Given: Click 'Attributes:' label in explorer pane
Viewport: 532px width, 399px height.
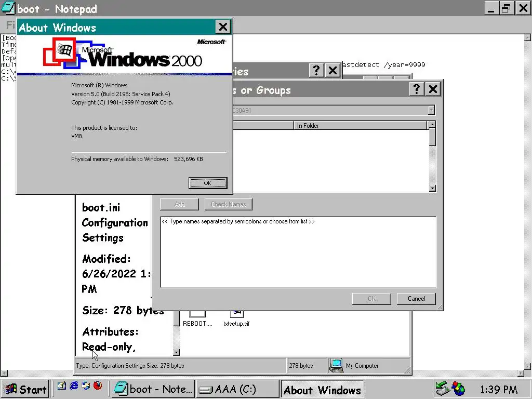Looking at the screenshot, I should click(110, 331).
